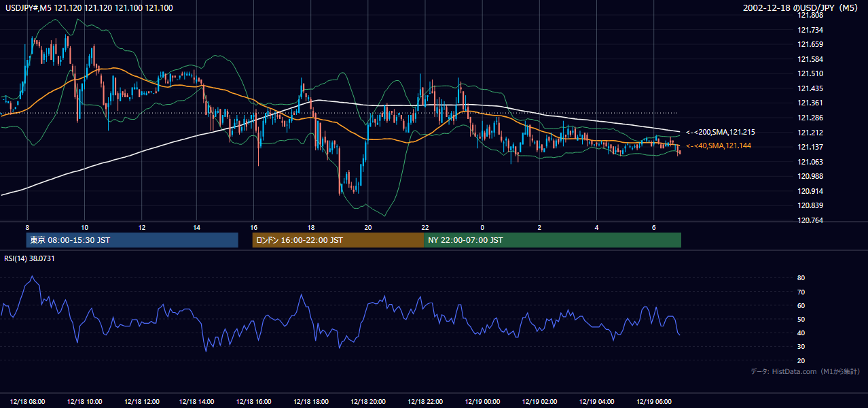Click price axis value 121.286
Image resolution: width=868 pixels, height=408 pixels.
pyautogui.click(x=811, y=118)
